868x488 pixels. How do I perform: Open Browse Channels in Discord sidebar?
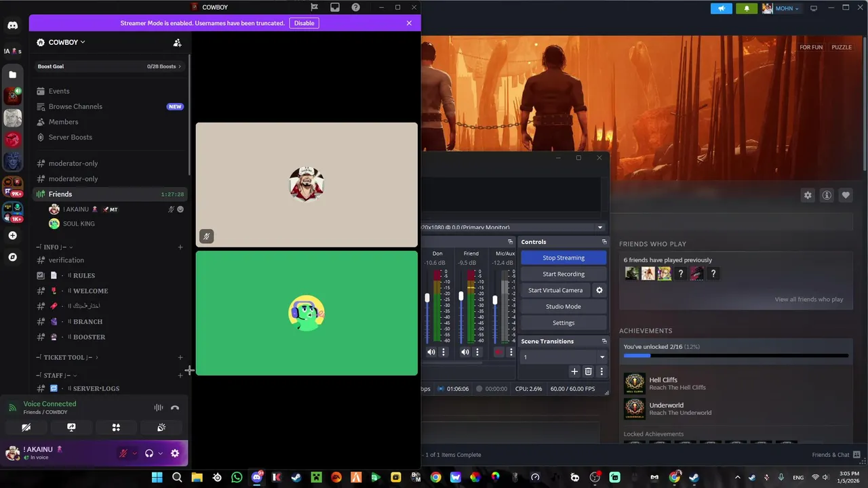pyautogui.click(x=111, y=106)
